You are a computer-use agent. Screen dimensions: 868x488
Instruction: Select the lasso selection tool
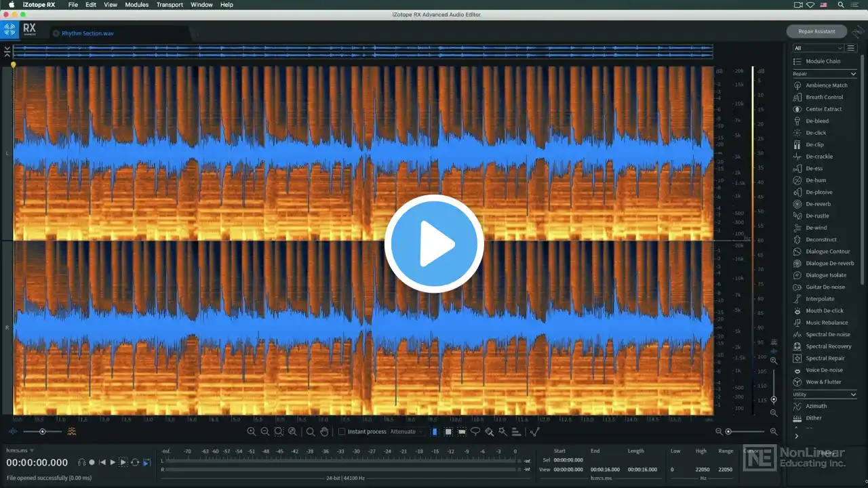(475, 432)
